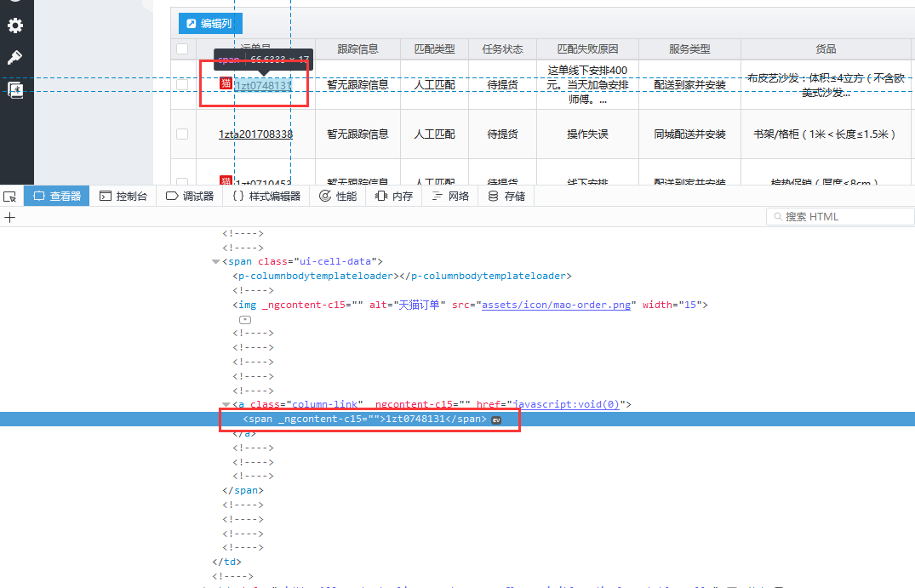
Task: Click the 跟踪信息 column header
Action: pos(357,49)
